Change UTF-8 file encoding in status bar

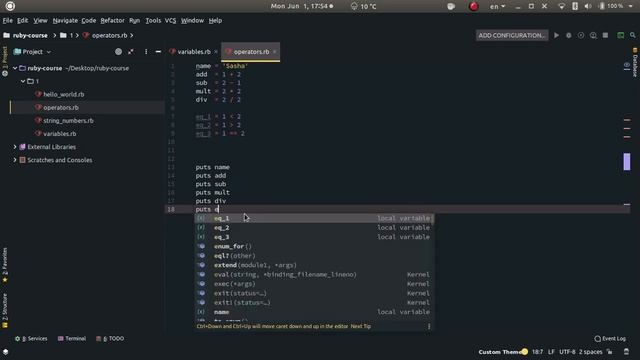[x=567, y=352]
